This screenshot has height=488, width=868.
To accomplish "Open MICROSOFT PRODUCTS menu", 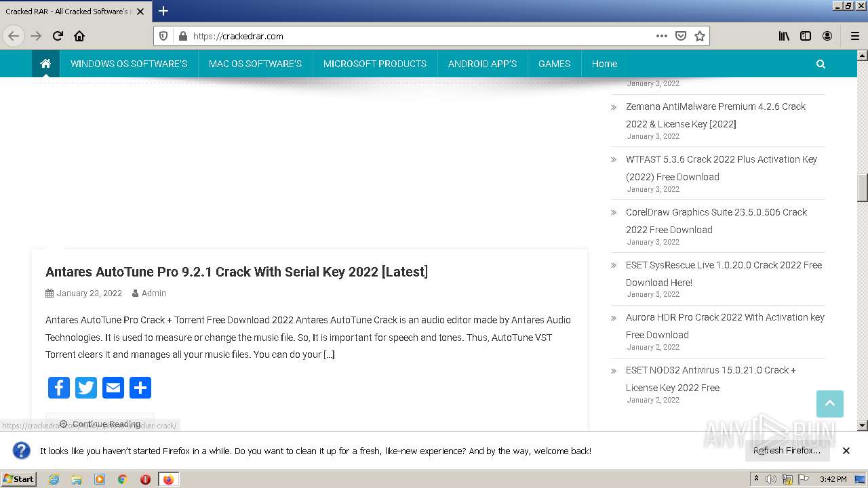I will pos(375,64).
